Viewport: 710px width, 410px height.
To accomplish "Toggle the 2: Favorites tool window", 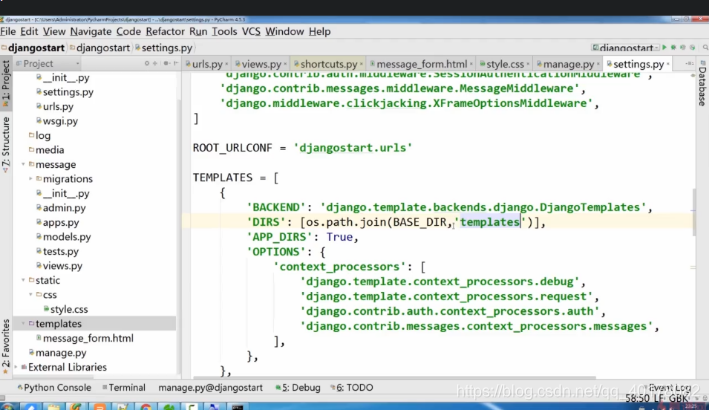I will tap(6, 347).
